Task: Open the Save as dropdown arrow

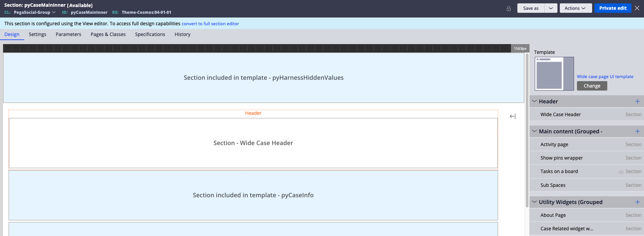Action: click(x=551, y=8)
